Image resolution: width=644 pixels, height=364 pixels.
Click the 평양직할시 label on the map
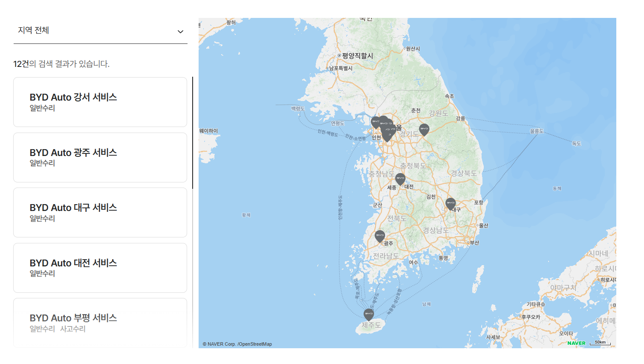358,56
